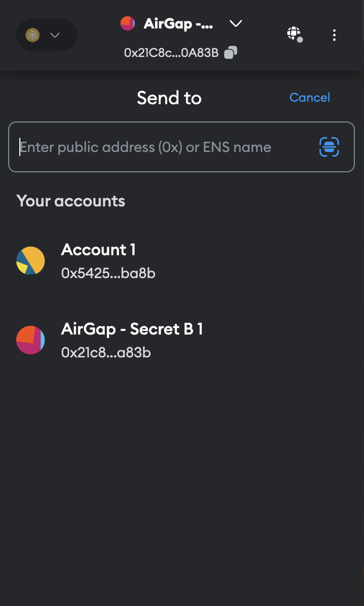Select Account 1 as recipient

pyautogui.click(x=182, y=261)
